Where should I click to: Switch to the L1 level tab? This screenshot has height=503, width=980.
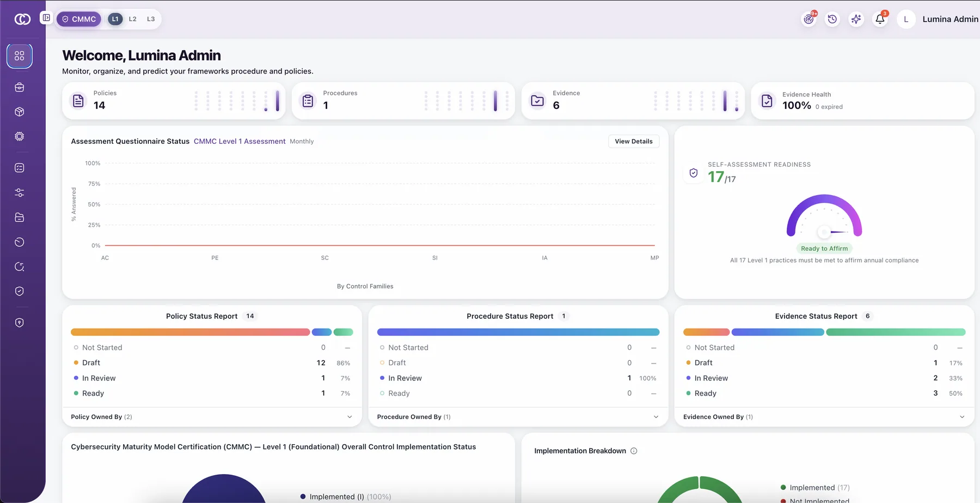pyautogui.click(x=115, y=19)
